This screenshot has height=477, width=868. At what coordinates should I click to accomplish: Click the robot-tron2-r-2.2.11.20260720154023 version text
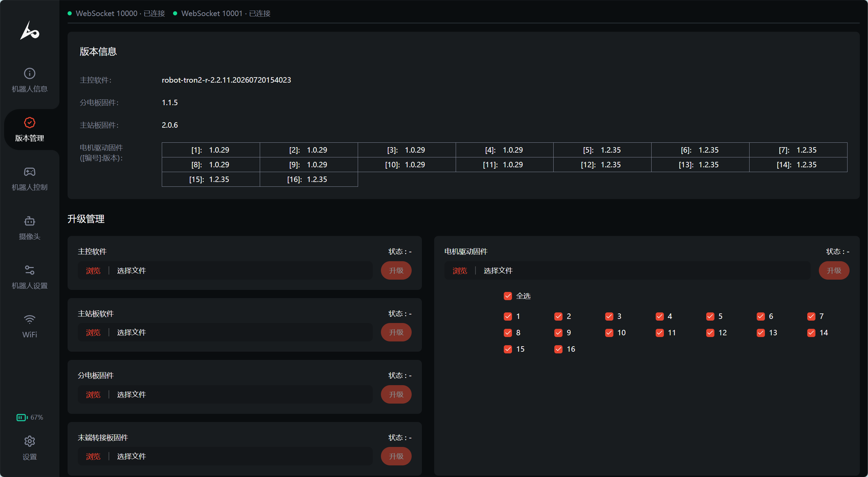(226, 80)
